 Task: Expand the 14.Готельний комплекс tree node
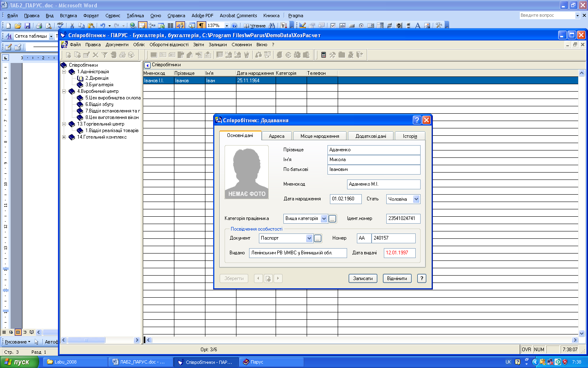coord(64,137)
